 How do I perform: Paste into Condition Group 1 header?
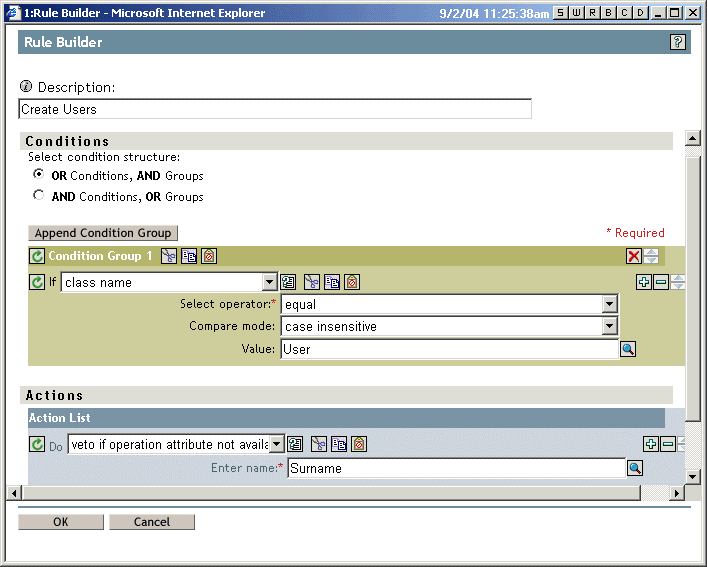tap(209, 256)
